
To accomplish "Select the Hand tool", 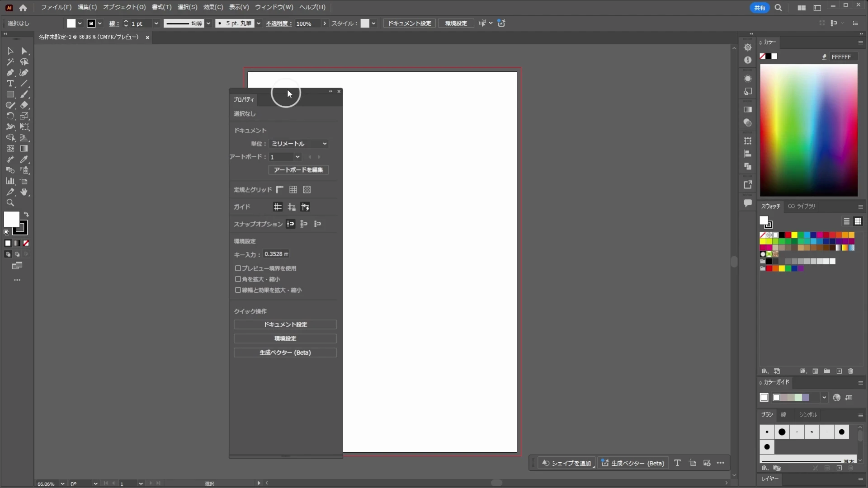I will coord(24,192).
